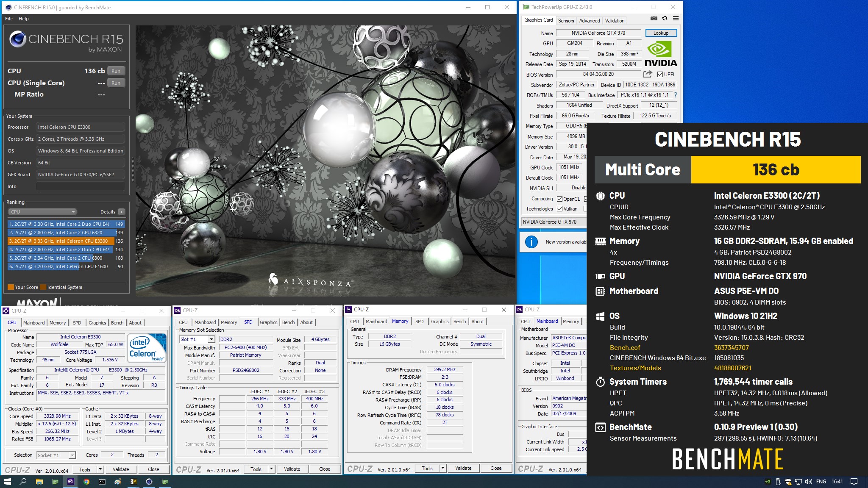Click the NVIDIA tray icon
This screenshot has height=488, width=868.
768,482
